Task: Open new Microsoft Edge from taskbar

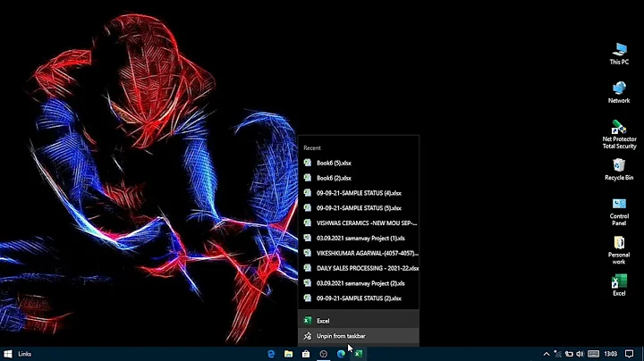Action: (x=341, y=354)
